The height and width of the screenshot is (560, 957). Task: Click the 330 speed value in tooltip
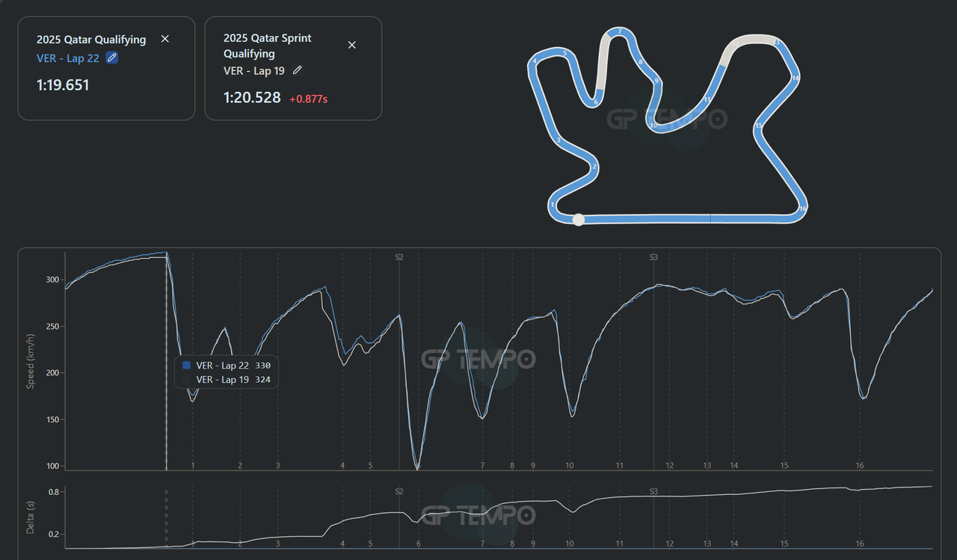tap(262, 366)
